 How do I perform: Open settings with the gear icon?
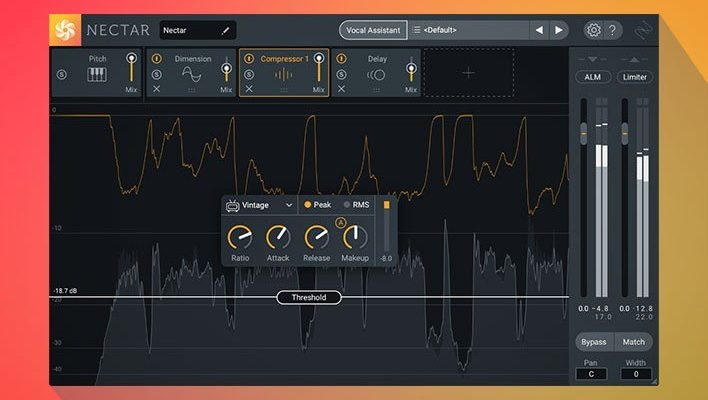(x=593, y=30)
